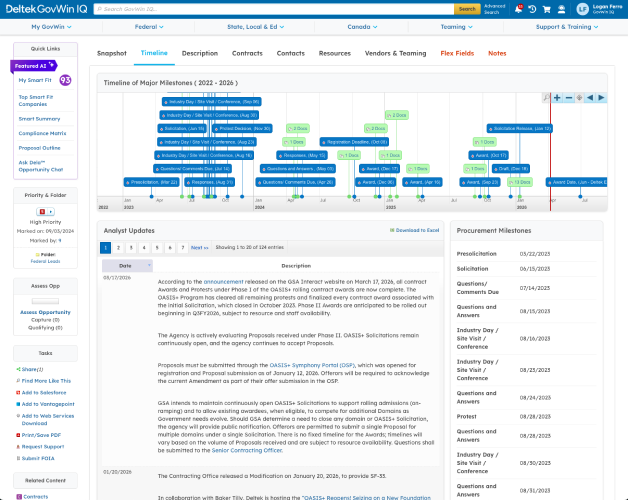Click the Request Support icon

click(x=18, y=447)
